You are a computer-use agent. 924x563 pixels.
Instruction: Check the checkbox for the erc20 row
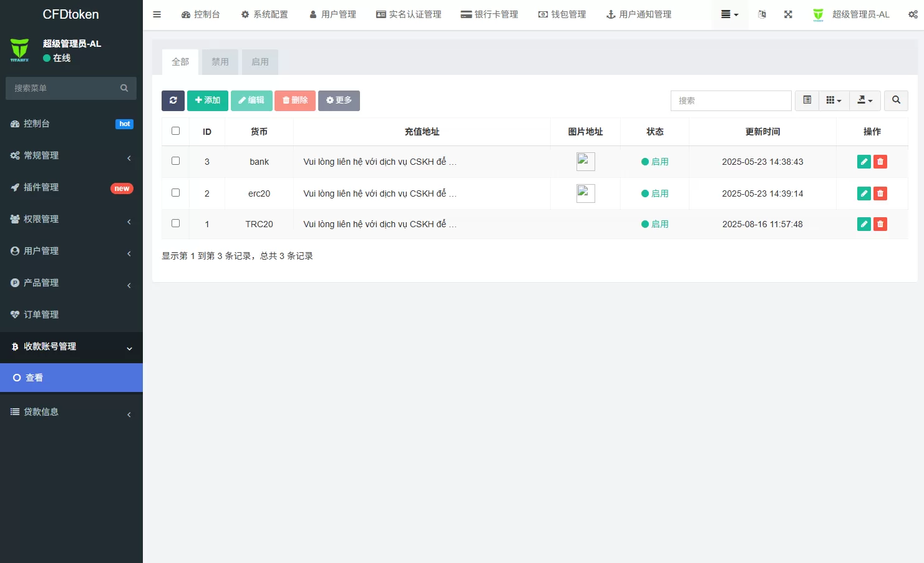pos(175,191)
